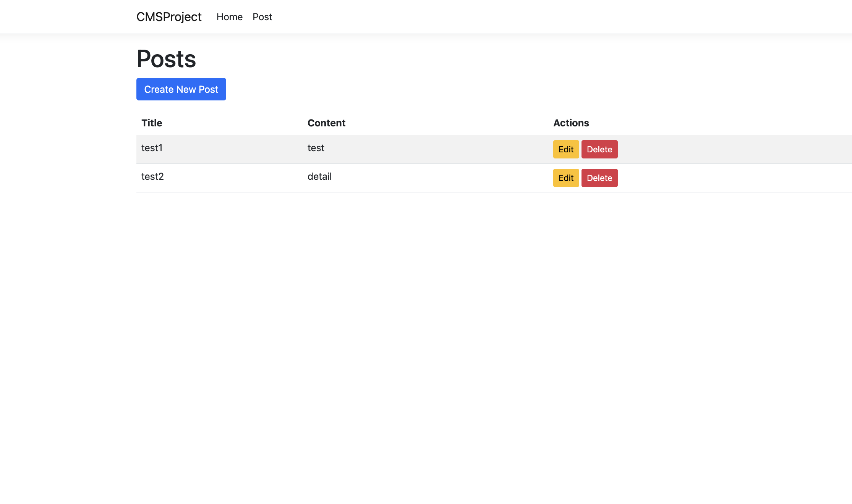
Task: Click the 'detail' content cell
Action: 319,176
